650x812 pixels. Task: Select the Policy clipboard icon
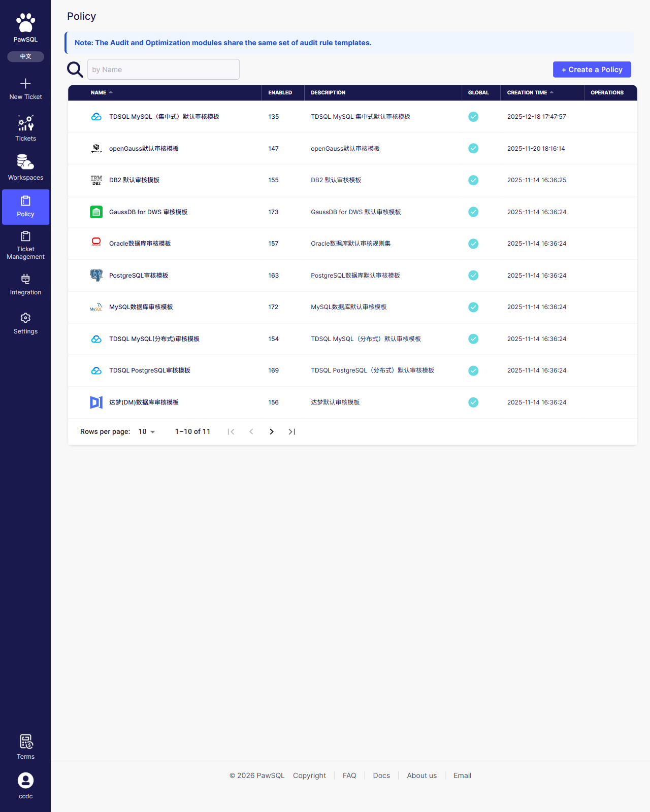25,201
